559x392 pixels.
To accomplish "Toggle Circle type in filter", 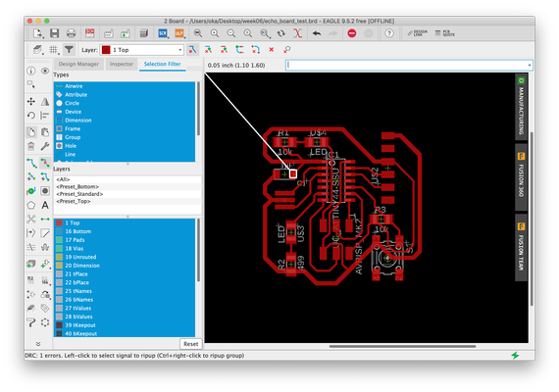I will click(x=125, y=103).
